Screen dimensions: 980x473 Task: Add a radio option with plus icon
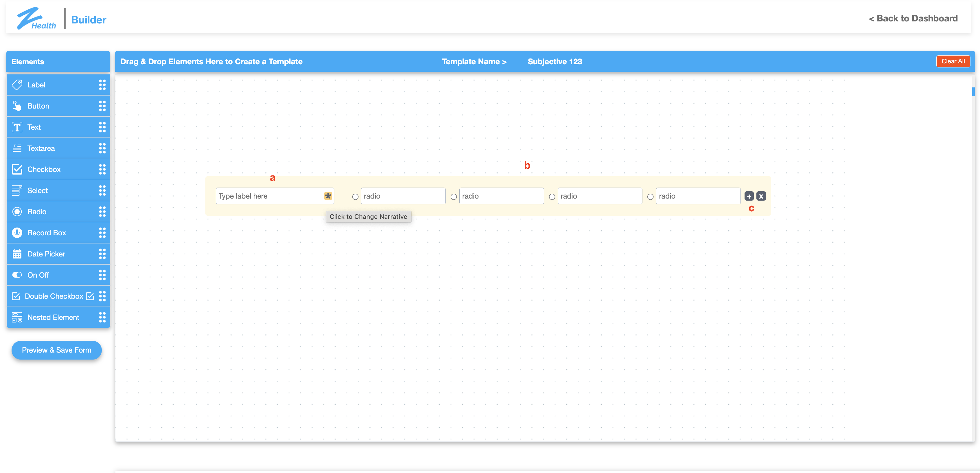tap(749, 196)
